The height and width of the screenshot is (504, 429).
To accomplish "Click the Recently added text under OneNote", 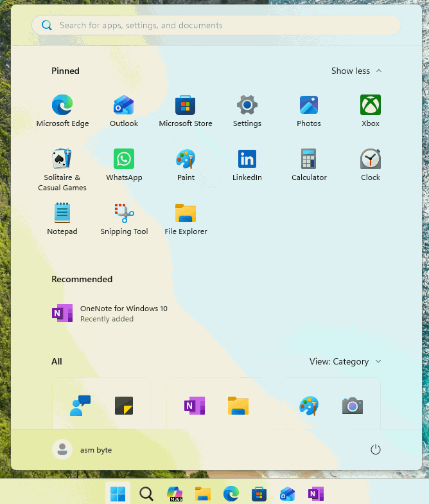I will pyautogui.click(x=107, y=319).
